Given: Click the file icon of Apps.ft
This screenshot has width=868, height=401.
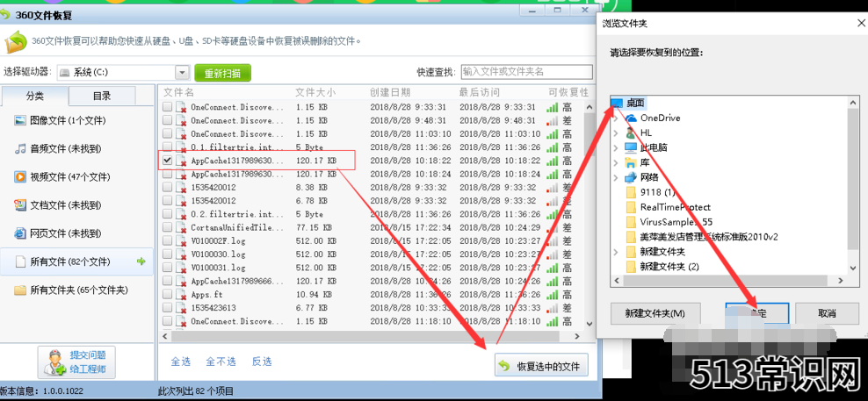Looking at the screenshot, I should 180,295.
